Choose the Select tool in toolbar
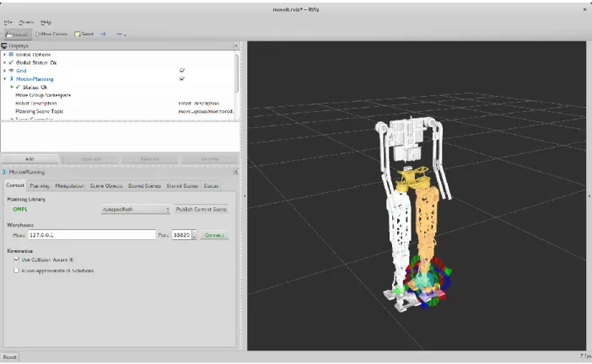 point(83,34)
